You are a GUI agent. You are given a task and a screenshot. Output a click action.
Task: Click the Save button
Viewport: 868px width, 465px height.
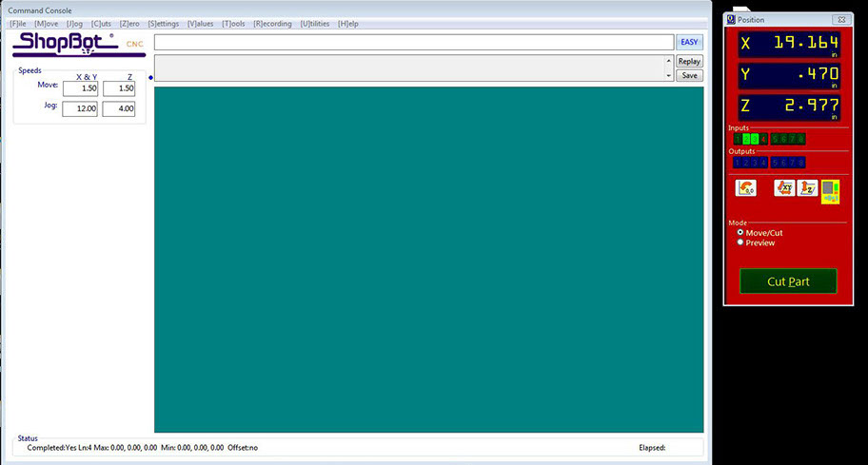(689, 75)
